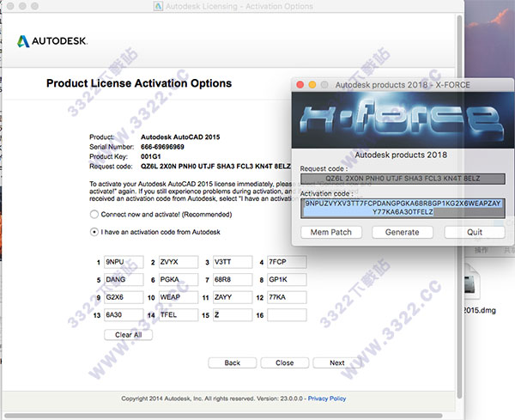Click activation field 10 containing WEAP
515x420 pixels.
[x=179, y=297]
